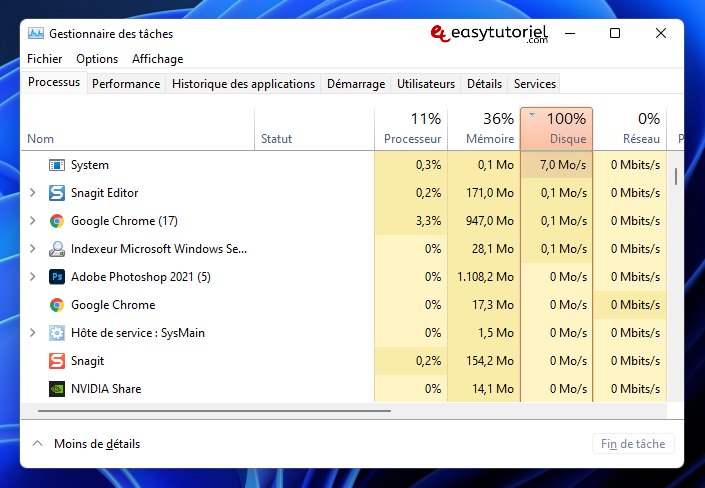This screenshot has height=488, width=705.
Task: Select the NVIDIA Share row name
Action: click(106, 389)
